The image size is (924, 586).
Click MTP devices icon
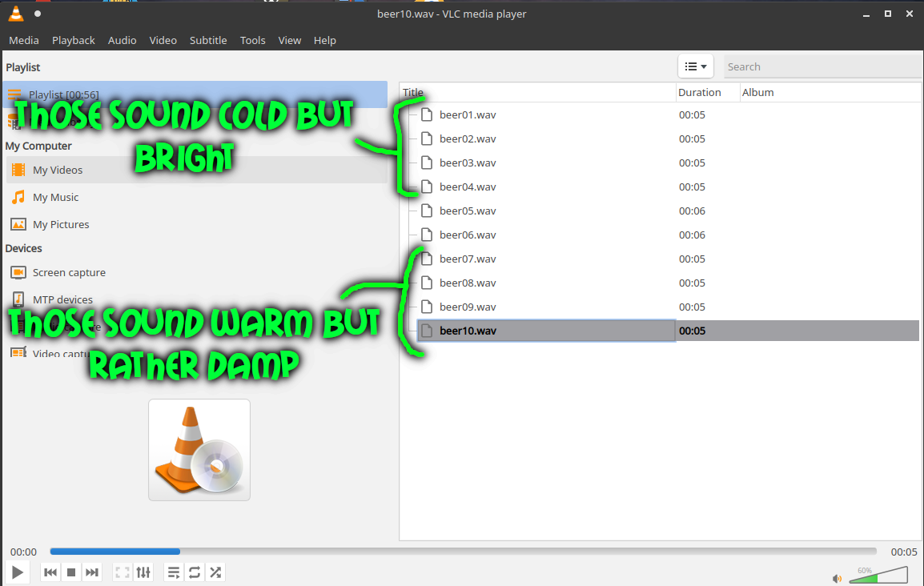tap(18, 299)
